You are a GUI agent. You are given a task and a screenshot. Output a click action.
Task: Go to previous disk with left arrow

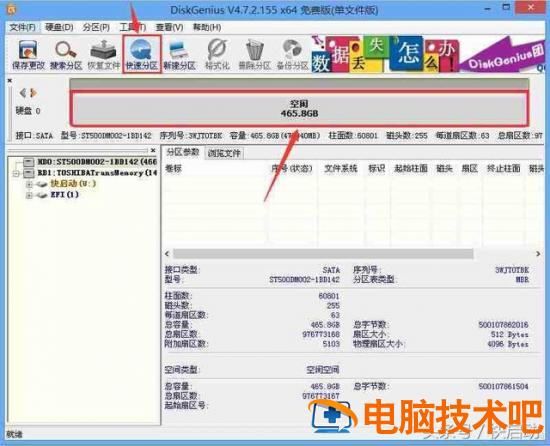(x=23, y=93)
